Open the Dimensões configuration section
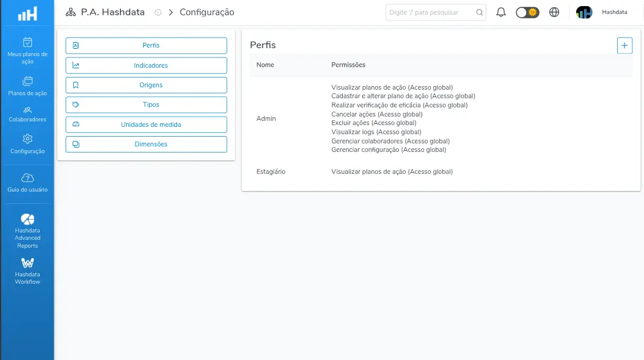The width and height of the screenshot is (644, 360). (146, 145)
